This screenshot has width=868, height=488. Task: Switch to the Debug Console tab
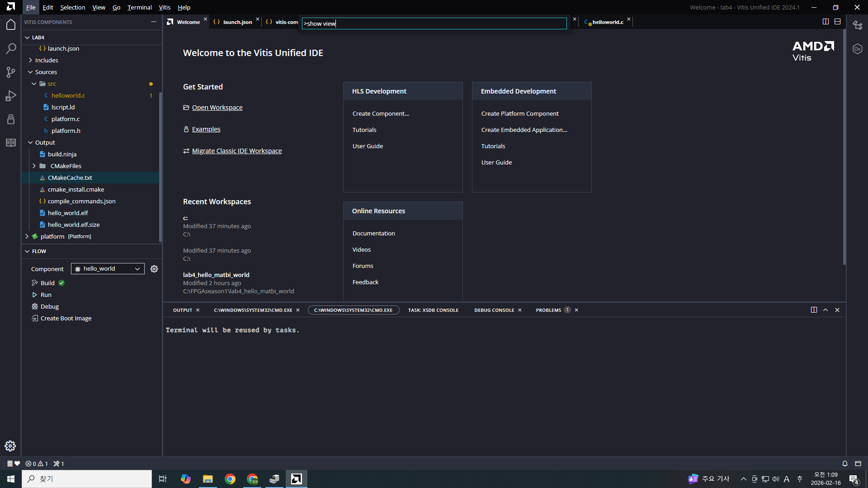[x=494, y=310]
